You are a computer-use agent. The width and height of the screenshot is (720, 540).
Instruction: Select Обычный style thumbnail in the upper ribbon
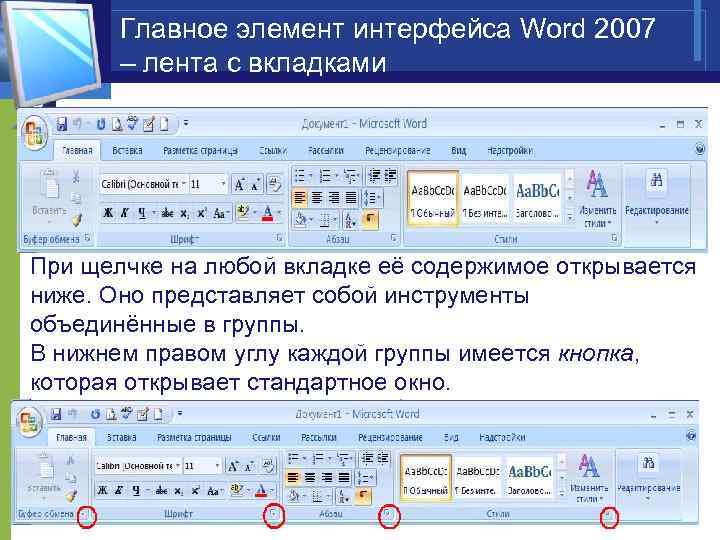pos(433,199)
